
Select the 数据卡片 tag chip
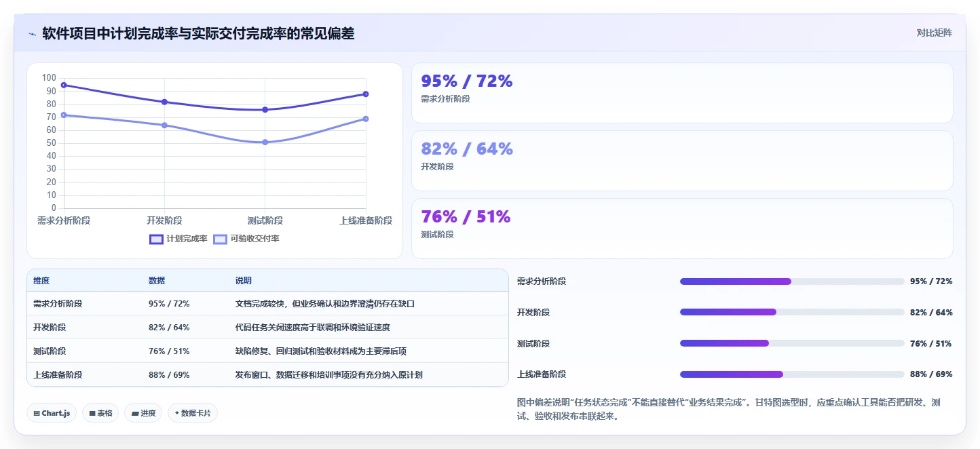[193, 413]
